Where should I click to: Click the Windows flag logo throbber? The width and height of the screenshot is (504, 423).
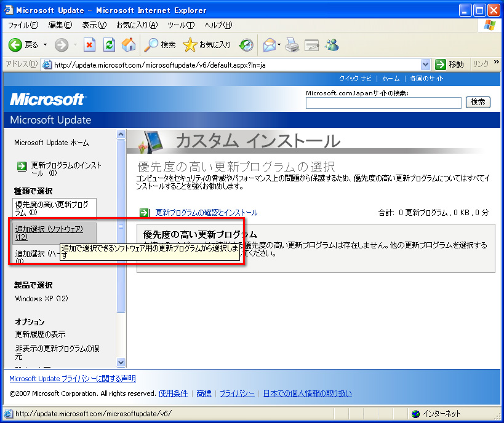[x=489, y=25]
